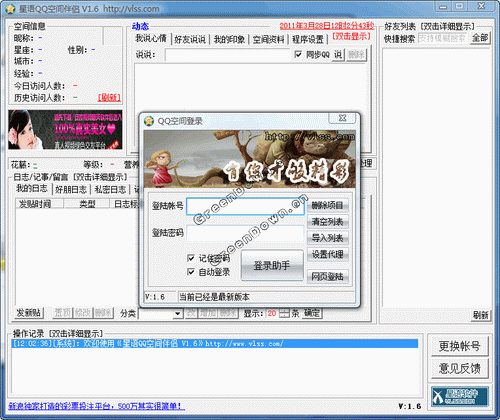This screenshot has height=420, width=500.
Task: Expand the 分类 dropdown
Action: [x=178, y=313]
